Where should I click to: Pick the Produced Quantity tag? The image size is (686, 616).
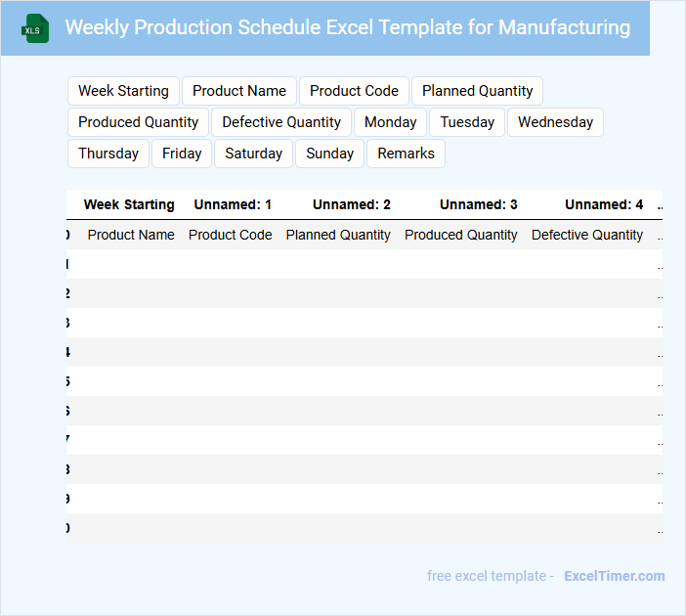click(138, 122)
